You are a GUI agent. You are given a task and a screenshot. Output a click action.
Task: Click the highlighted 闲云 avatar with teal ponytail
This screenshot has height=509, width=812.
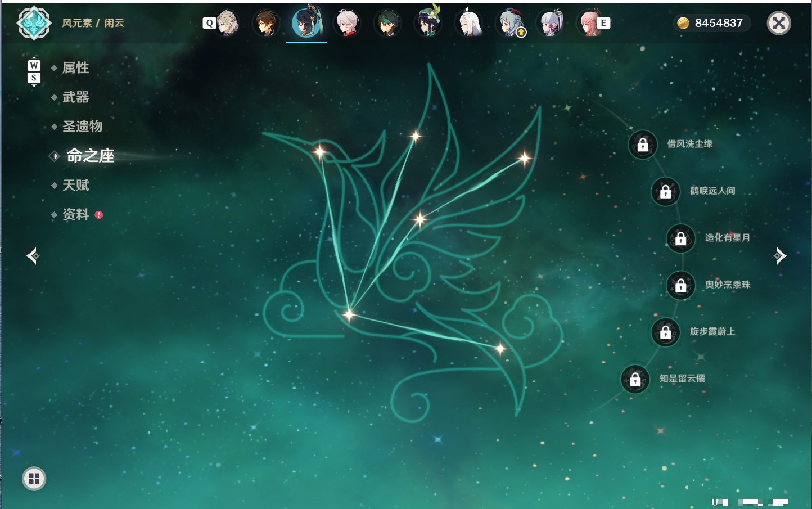click(306, 22)
